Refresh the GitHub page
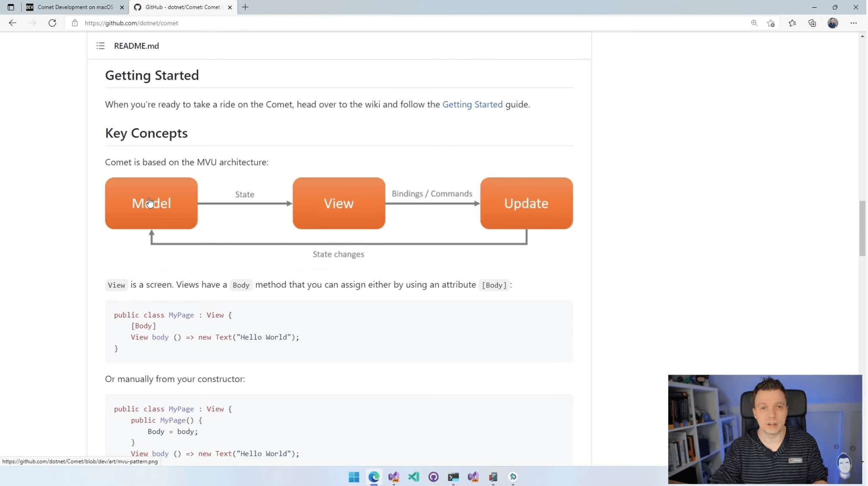Image resolution: width=868 pixels, height=486 pixels. [x=52, y=23]
